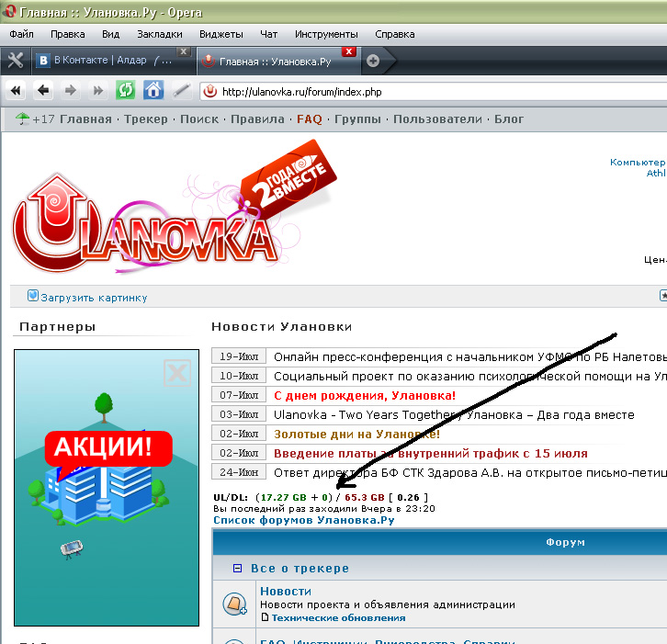Open 'Золотые дни на Улановке!' news

coord(356,435)
